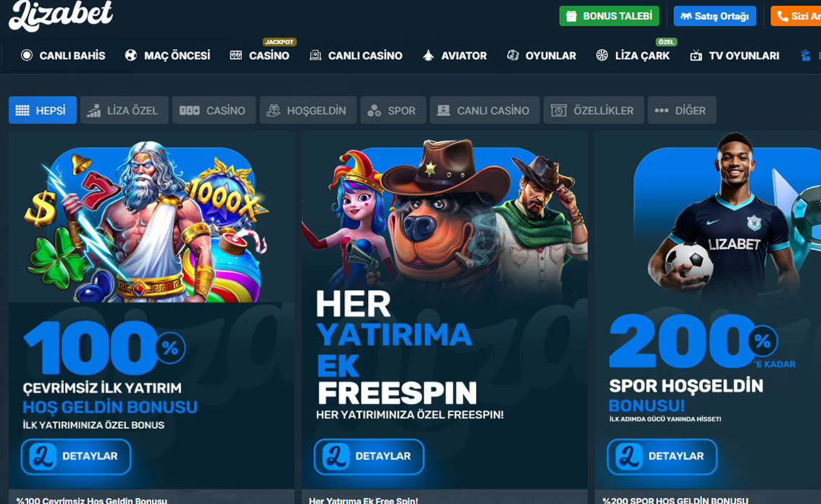The height and width of the screenshot is (504, 821).
Task: Open Detaylar for Ek Freespin promotion
Action: point(369,456)
